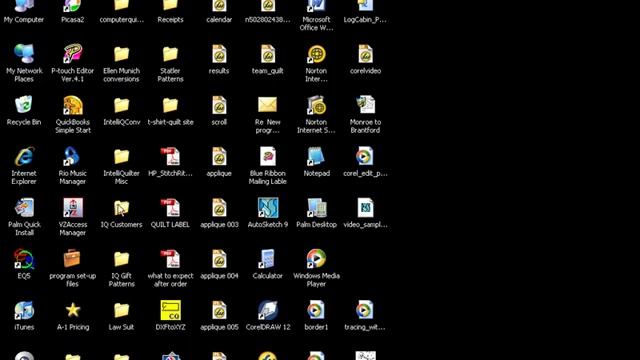
Task: Open the IntelliQuilter Misc folder
Action: [122, 156]
